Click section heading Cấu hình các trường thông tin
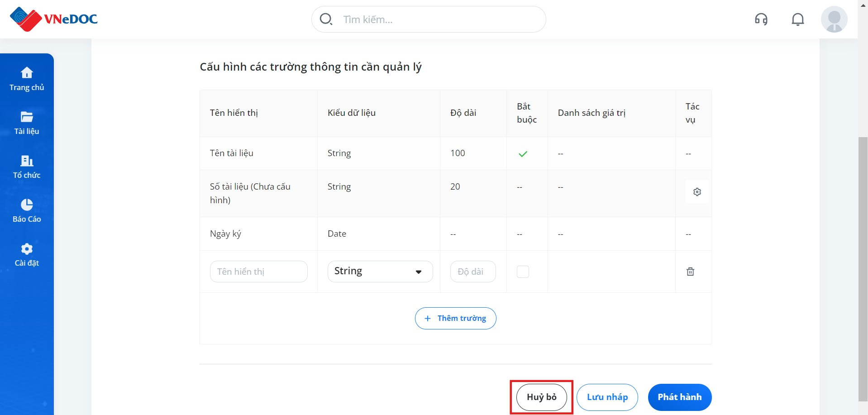Screen dimensions: 868x415 click(x=310, y=67)
